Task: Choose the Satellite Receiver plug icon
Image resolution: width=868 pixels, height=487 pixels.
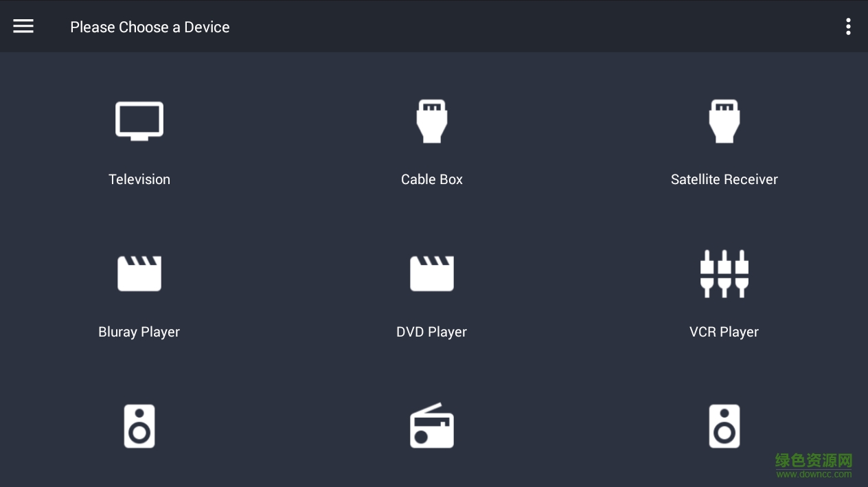Action: [724, 121]
